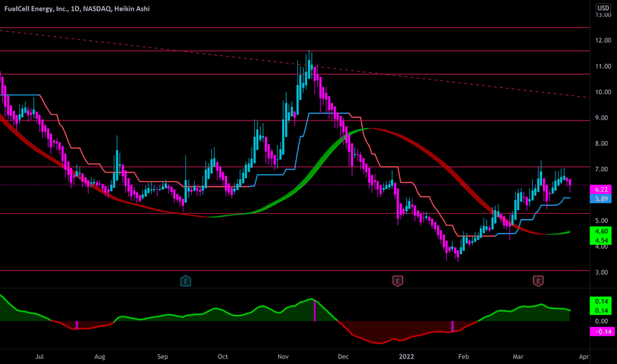Select the magenta oscillator marker near July
The height and width of the screenshot is (364, 617).
pyautogui.click(x=77, y=325)
